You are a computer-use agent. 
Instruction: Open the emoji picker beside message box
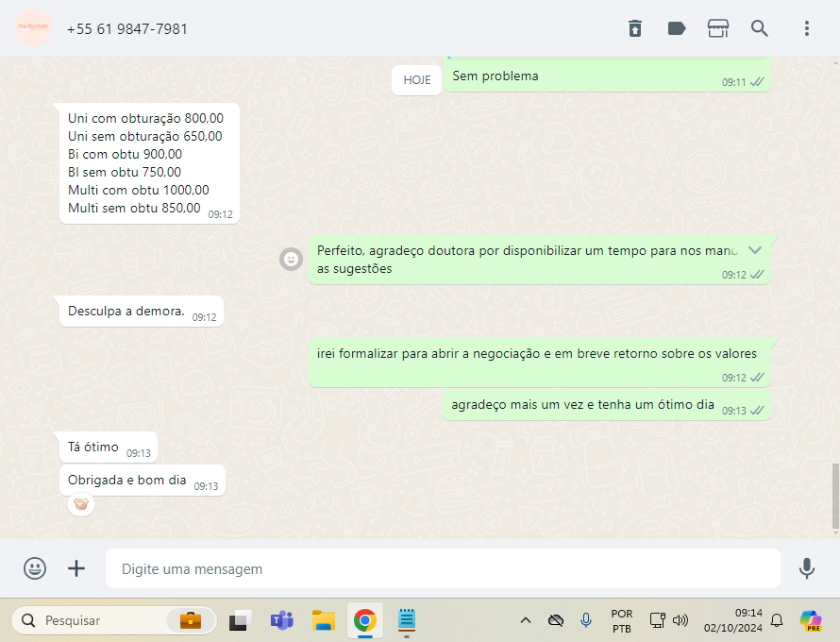(35, 568)
